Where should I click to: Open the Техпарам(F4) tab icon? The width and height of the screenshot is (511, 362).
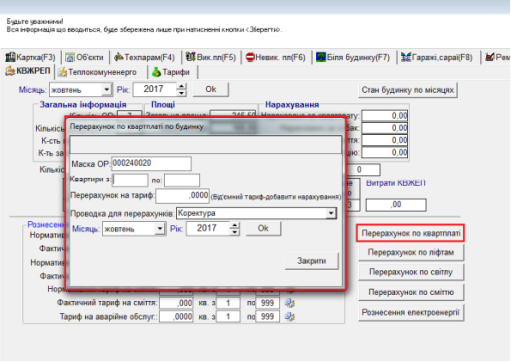(119, 57)
